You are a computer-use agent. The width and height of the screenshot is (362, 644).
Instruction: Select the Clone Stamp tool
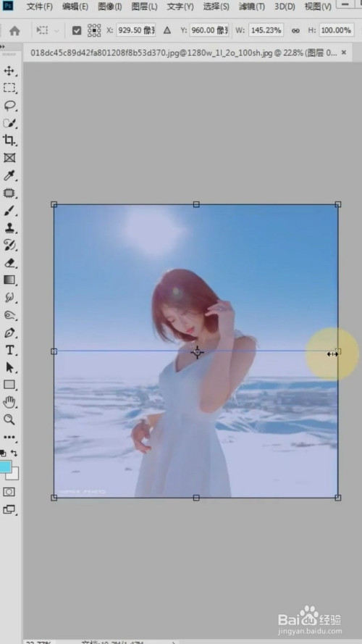click(x=9, y=228)
